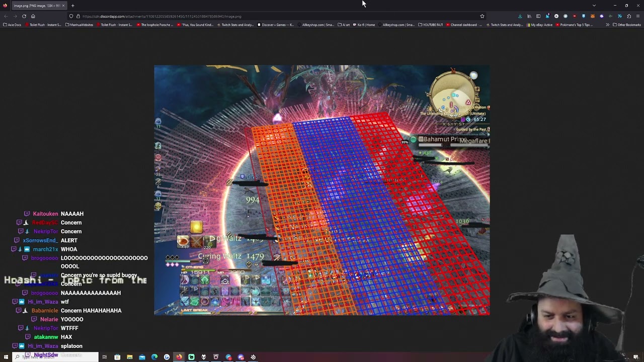This screenshot has height=362, width=644.
Task: Open Pokimane's Top 5 Tips bookmark
Action: (574, 25)
